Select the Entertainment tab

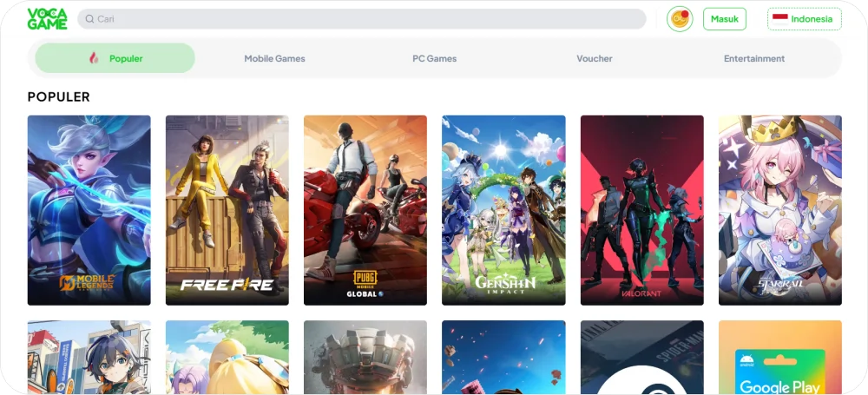click(753, 58)
